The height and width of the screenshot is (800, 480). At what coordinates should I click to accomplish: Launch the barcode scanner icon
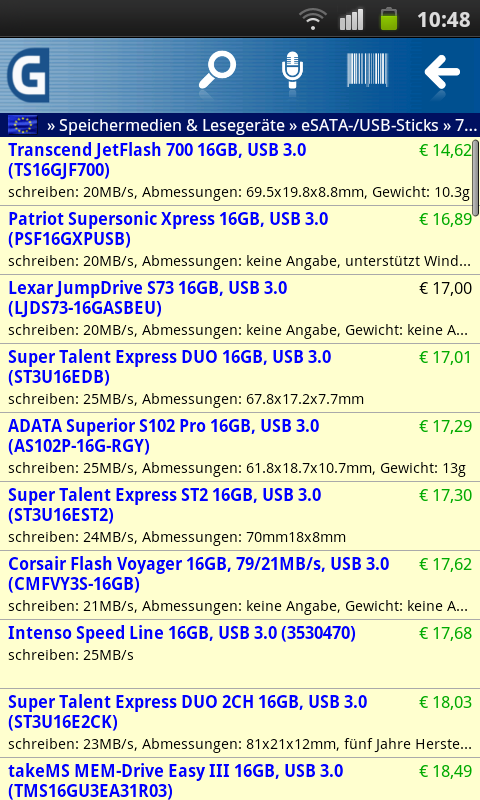point(367,70)
